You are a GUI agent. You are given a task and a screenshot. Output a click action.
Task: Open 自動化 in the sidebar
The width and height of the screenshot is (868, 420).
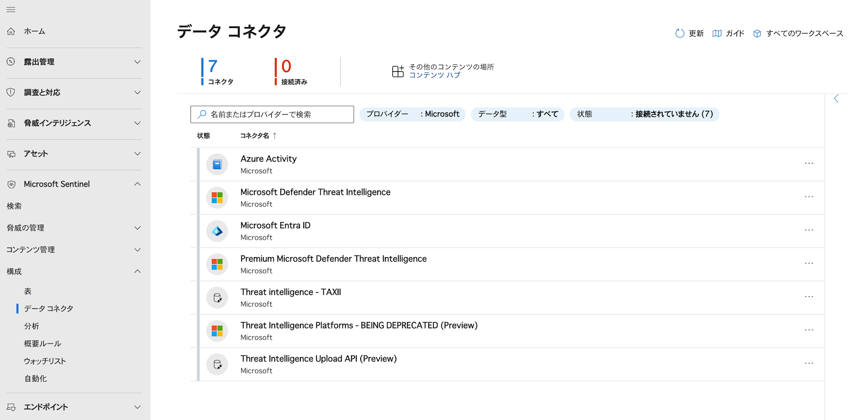pos(36,378)
